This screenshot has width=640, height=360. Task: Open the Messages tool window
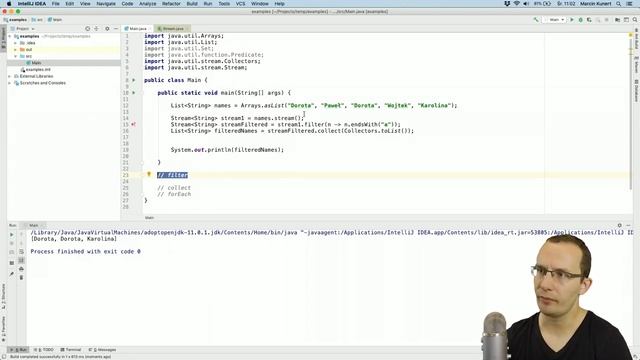pyautogui.click(x=102, y=350)
